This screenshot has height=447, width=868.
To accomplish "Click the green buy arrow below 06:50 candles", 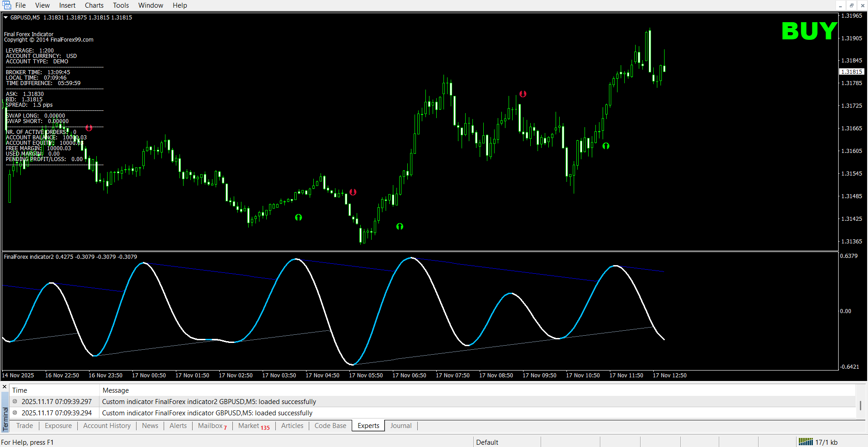I will (x=400, y=226).
